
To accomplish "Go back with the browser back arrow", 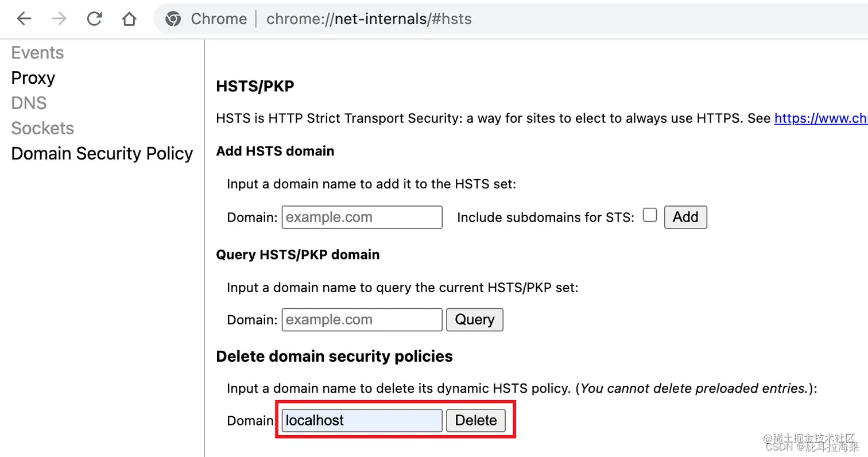I will (24, 19).
